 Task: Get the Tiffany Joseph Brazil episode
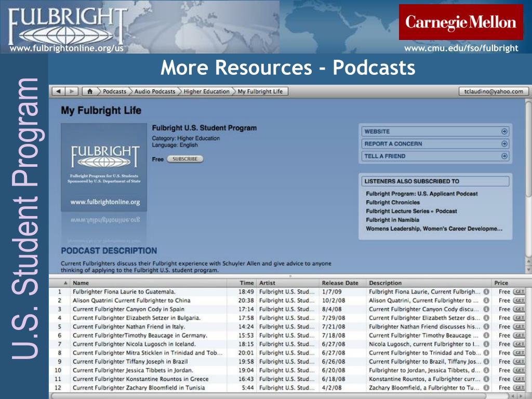[x=519, y=362]
